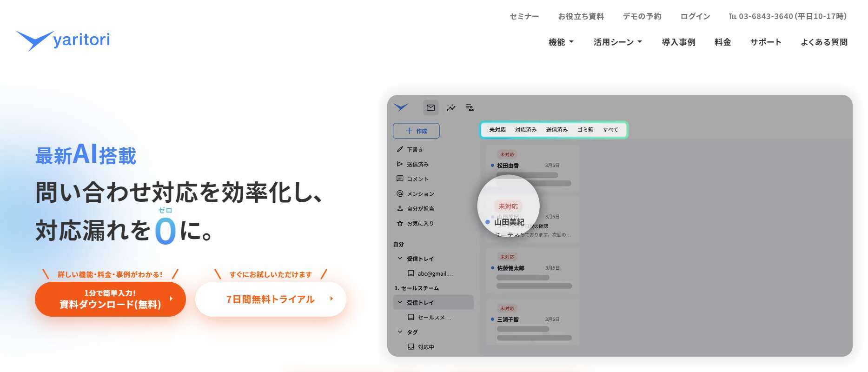The image size is (868, 372).
Task: Open the 料金 menu item
Action: click(722, 42)
